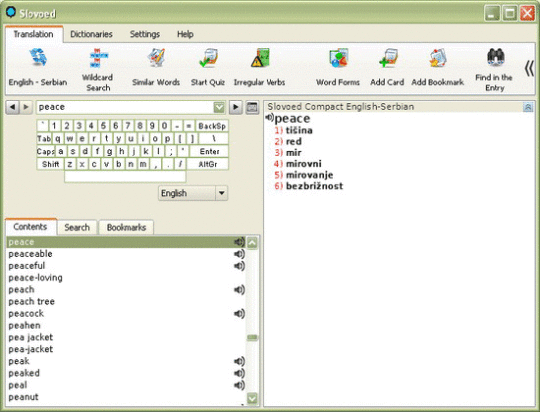540x412 pixels.
Task: Click translation bezbrižnost in entry
Action: point(314,186)
